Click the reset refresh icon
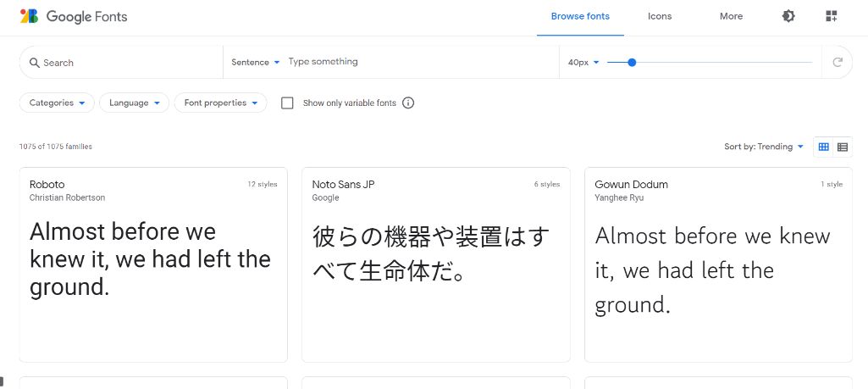 (x=838, y=62)
